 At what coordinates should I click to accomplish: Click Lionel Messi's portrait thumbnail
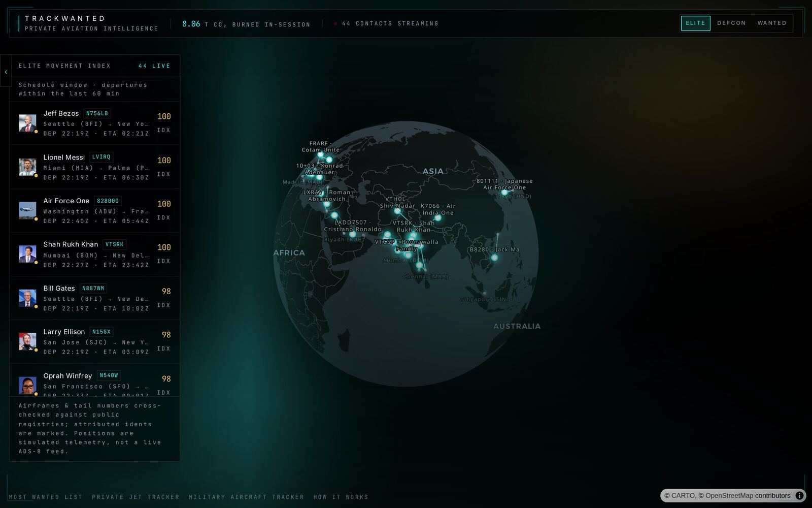tap(27, 167)
